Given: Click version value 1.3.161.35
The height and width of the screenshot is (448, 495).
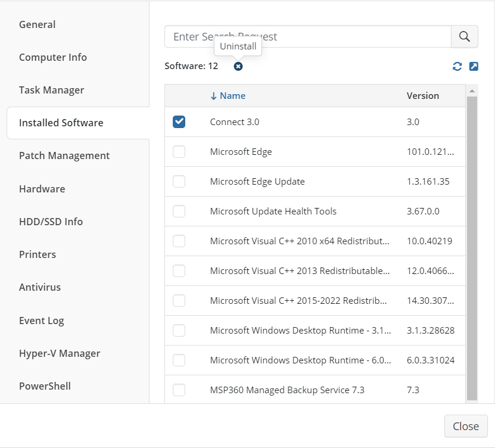Looking at the screenshot, I should click(x=428, y=182).
